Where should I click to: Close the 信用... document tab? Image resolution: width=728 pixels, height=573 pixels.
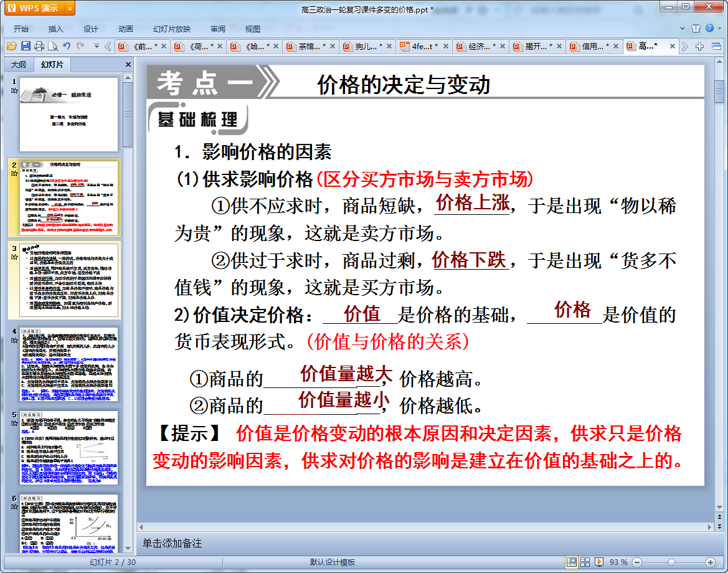616,47
